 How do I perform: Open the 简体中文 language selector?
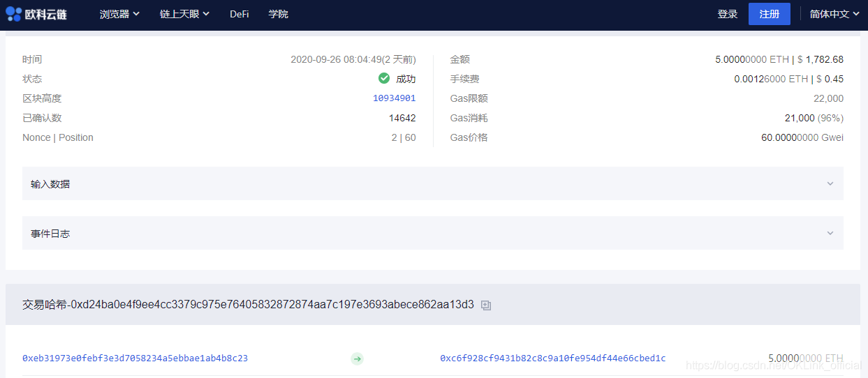tap(834, 14)
